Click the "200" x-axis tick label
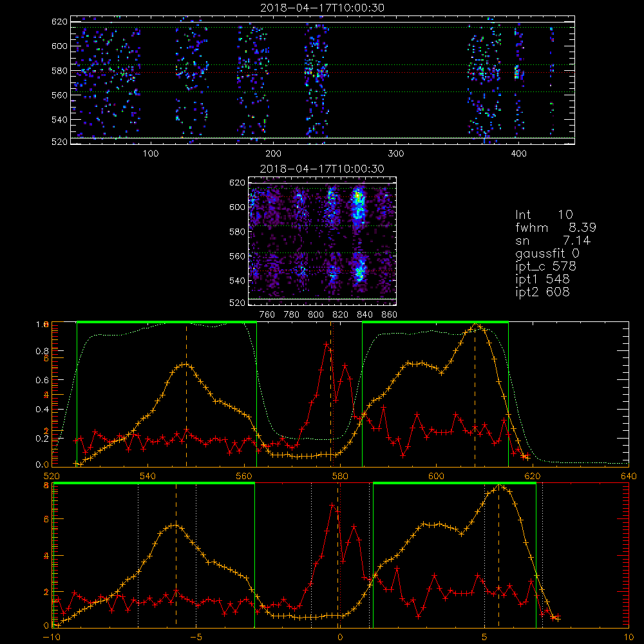Viewport: 644px width, 644px height. 273,154
